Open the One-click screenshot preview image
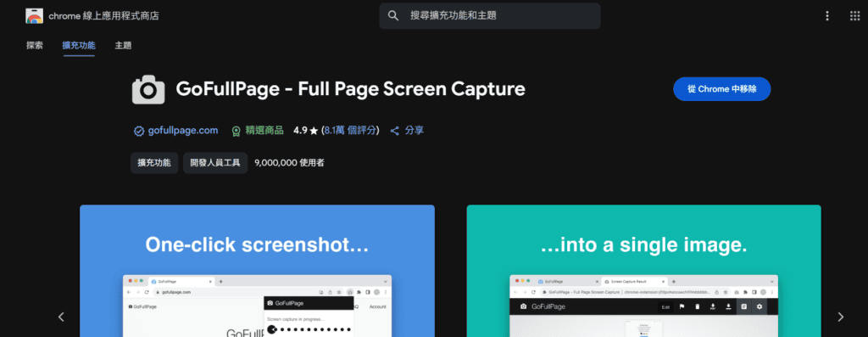The image size is (868, 337). click(x=257, y=271)
